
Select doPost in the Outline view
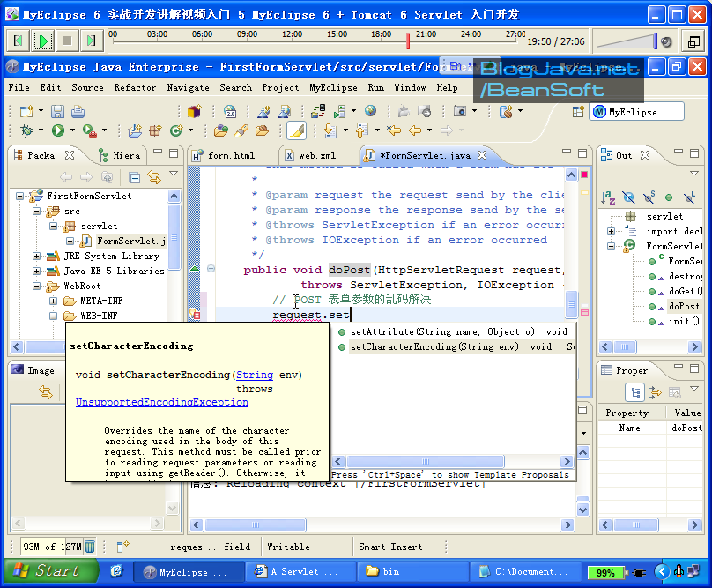click(x=684, y=306)
